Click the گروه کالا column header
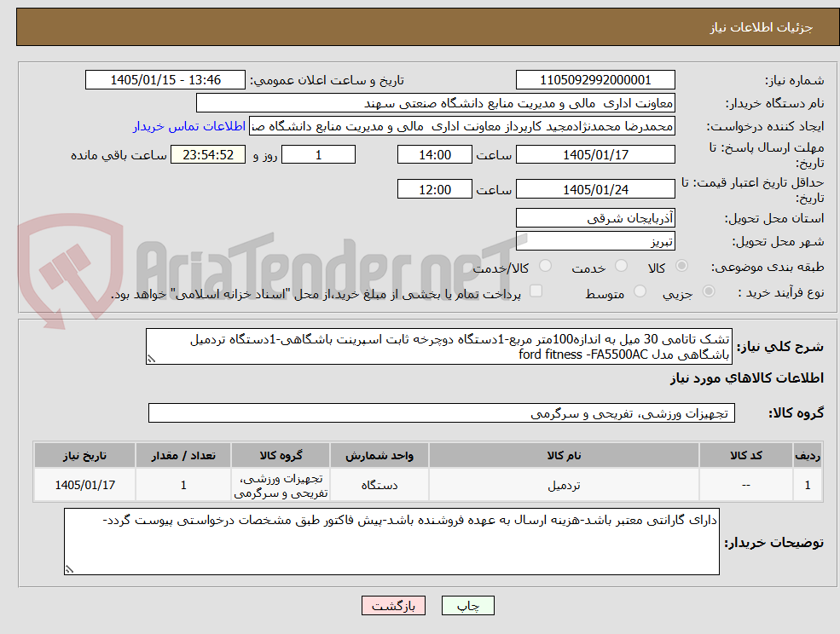Screen dimensions: 840x634 click(x=281, y=455)
